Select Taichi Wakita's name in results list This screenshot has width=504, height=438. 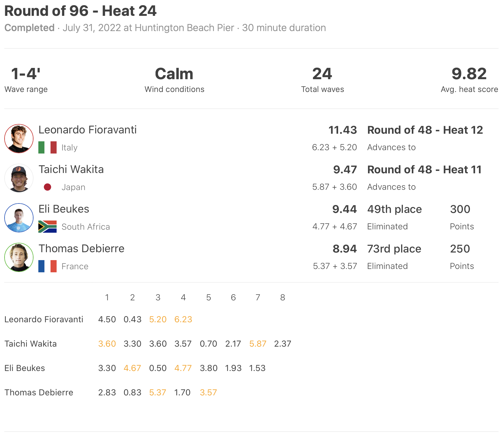click(x=71, y=169)
